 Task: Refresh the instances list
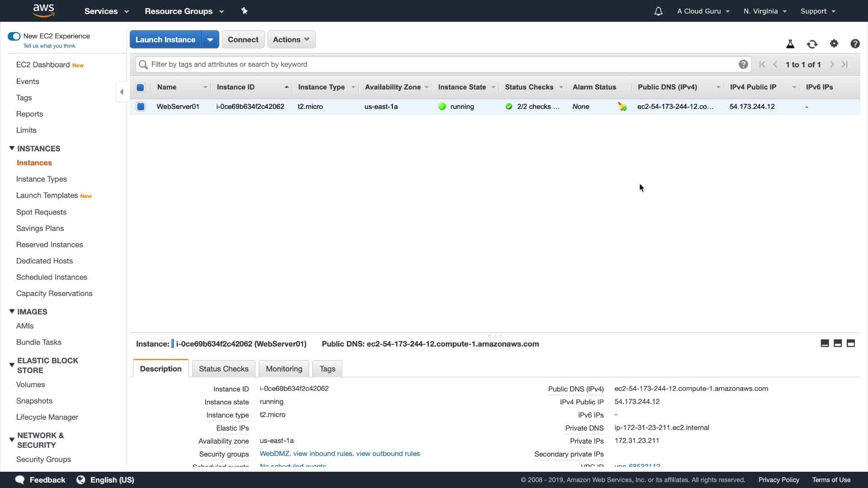pyautogui.click(x=812, y=44)
